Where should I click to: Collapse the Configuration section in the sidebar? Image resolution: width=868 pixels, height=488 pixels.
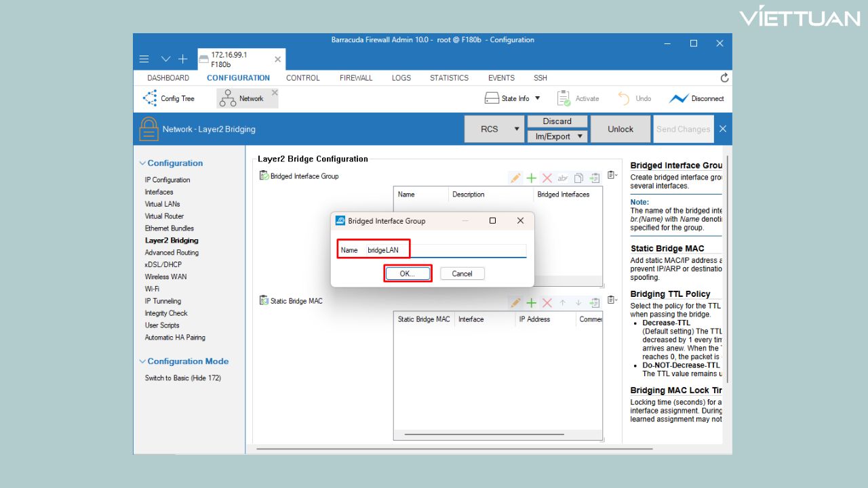point(142,163)
